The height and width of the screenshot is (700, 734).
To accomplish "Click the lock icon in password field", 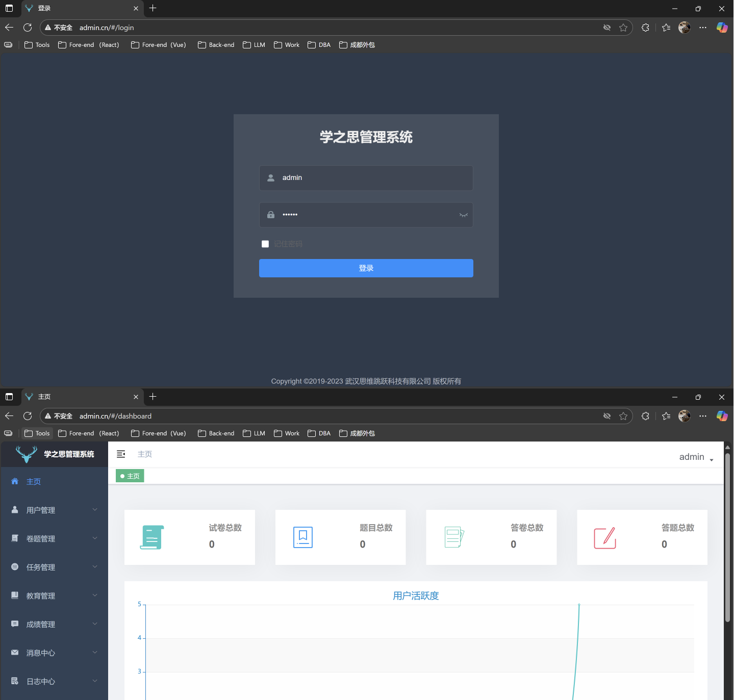I will click(271, 215).
